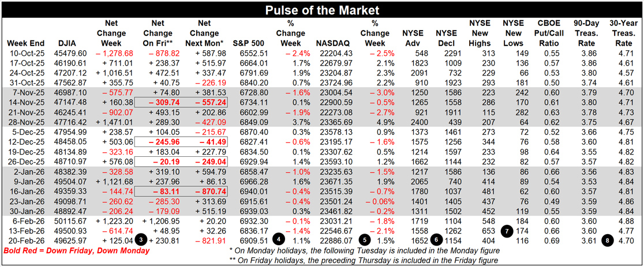Image resolution: width=644 pixels, height=267 pixels.
Task: Click the circled number 6 marker
Action: [436, 239]
